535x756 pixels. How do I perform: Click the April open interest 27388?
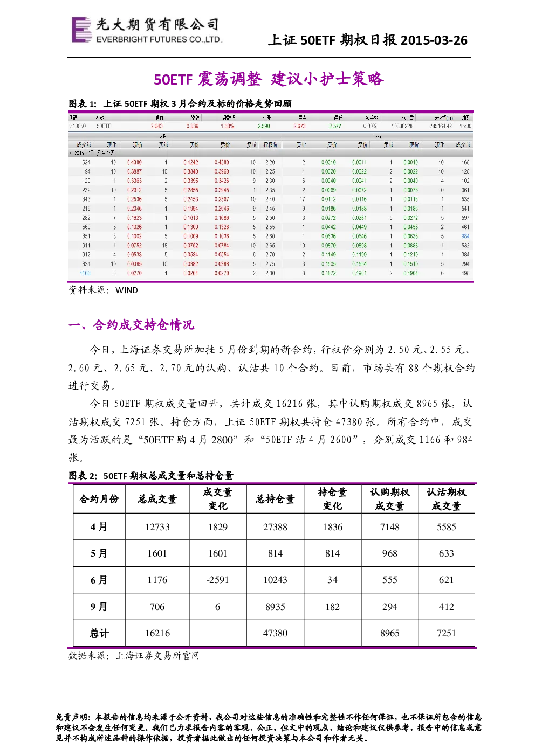[275, 527]
